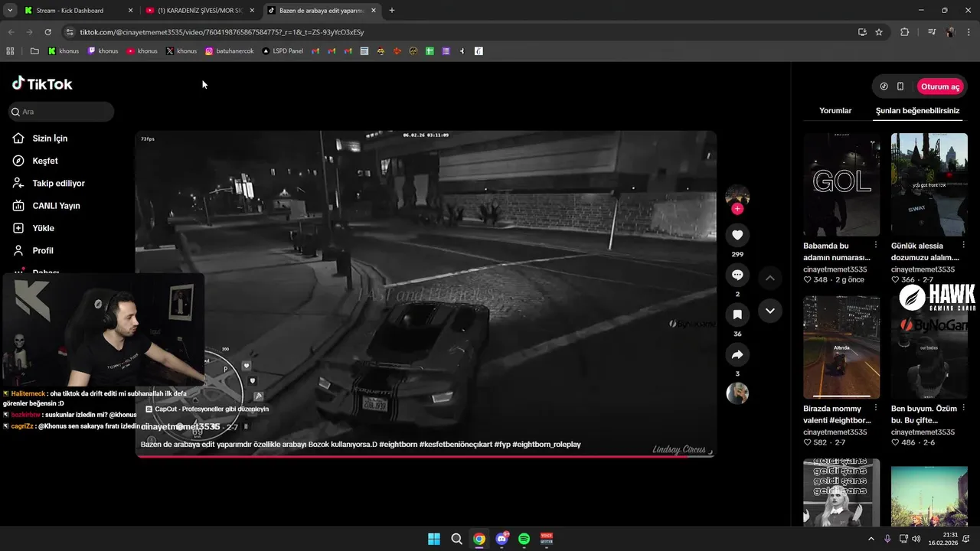This screenshot has width=980, height=551.
Task: Open the GOL video thumbnail
Action: (x=841, y=184)
